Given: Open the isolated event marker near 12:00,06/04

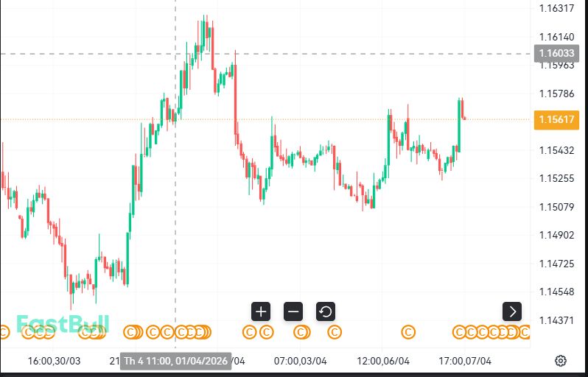Looking at the screenshot, I should (x=409, y=333).
